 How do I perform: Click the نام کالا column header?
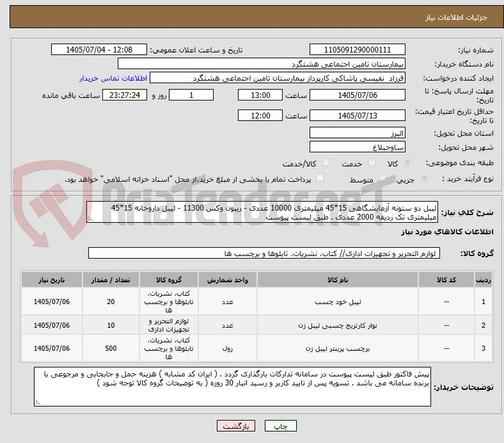point(338,280)
